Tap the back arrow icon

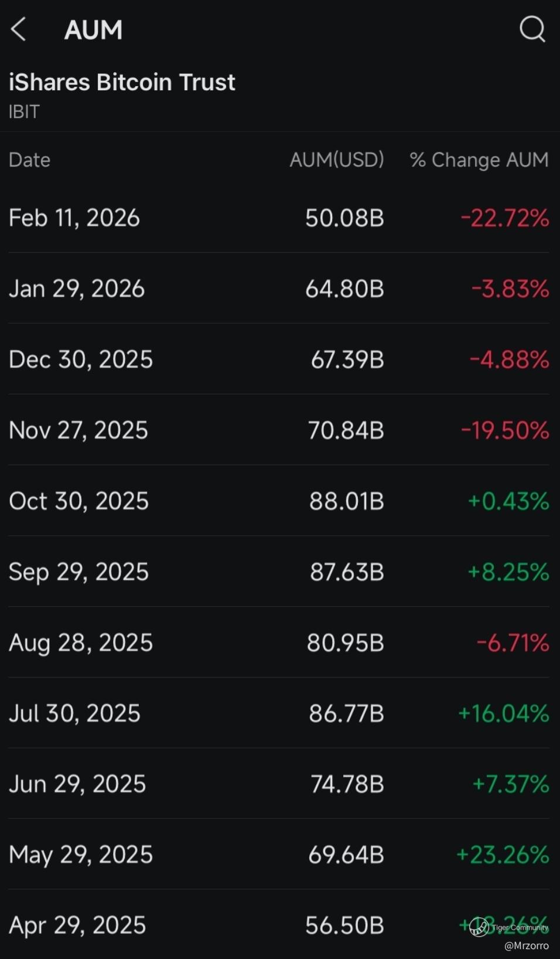tap(19, 29)
